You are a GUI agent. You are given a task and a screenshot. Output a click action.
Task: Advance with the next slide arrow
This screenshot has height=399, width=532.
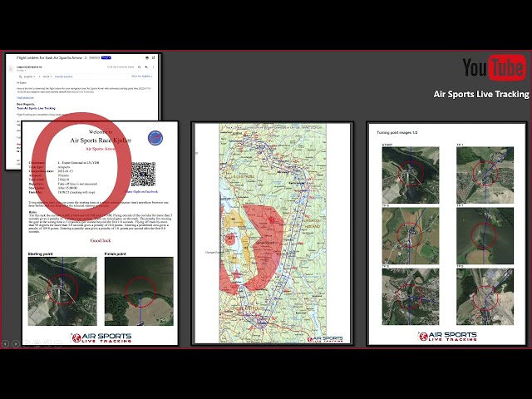[x=16, y=343]
